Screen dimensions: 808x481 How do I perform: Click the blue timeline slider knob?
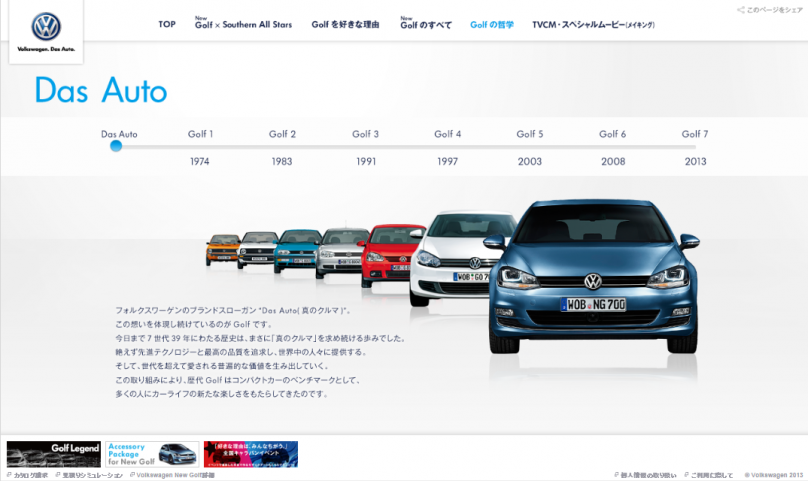pyautogui.click(x=116, y=146)
